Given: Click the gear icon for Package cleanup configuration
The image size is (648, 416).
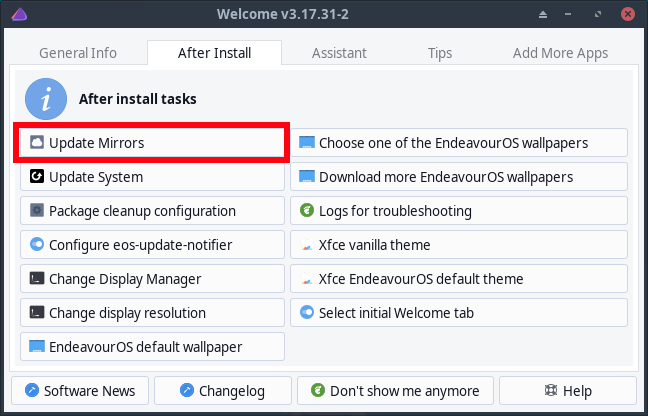Looking at the screenshot, I should (37, 210).
